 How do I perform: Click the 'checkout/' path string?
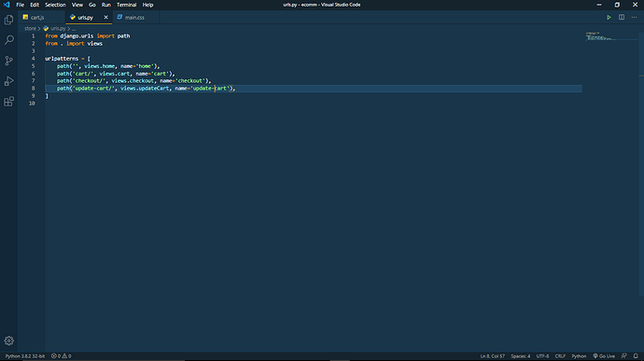89,81
